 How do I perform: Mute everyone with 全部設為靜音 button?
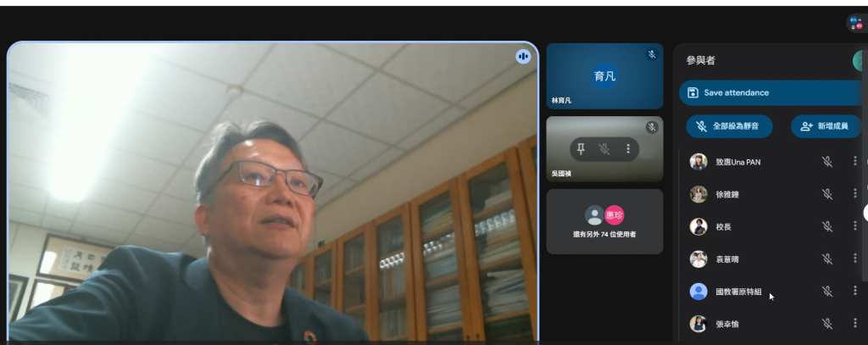tap(729, 126)
